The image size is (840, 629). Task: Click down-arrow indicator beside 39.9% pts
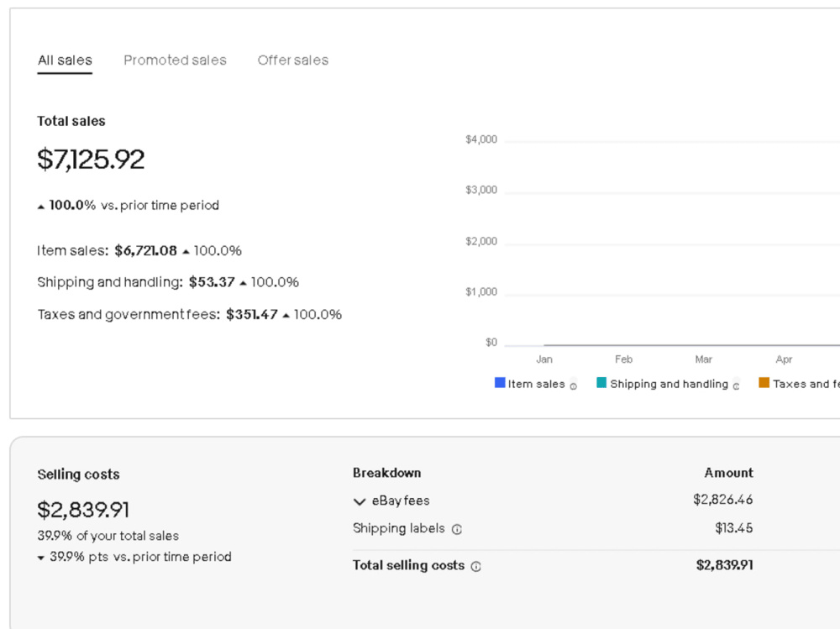[40, 558]
